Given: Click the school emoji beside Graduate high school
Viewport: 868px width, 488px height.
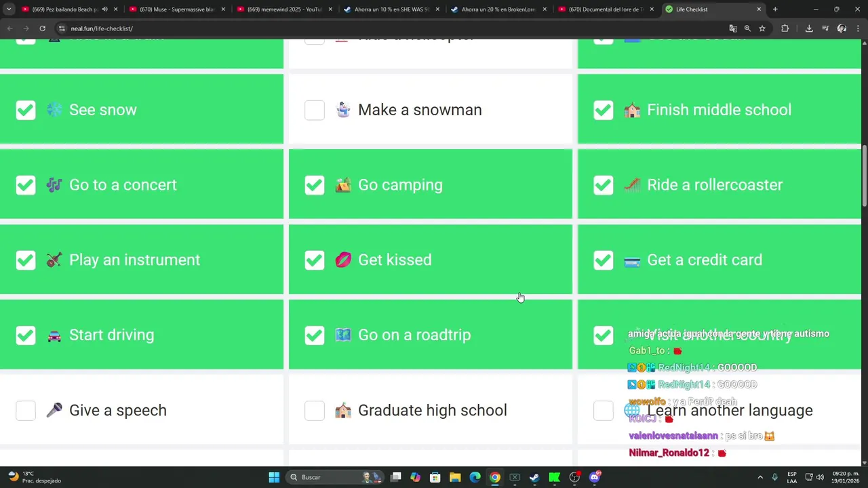Looking at the screenshot, I should [343, 410].
